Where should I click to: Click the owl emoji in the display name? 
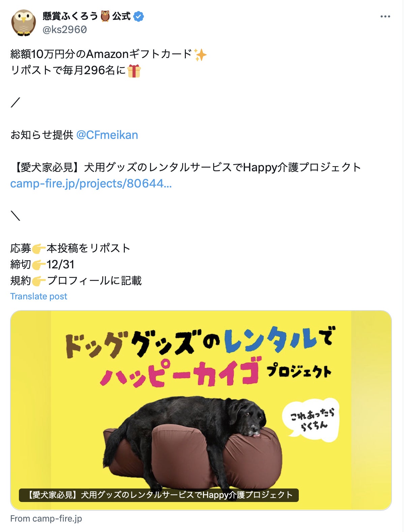(105, 16)
